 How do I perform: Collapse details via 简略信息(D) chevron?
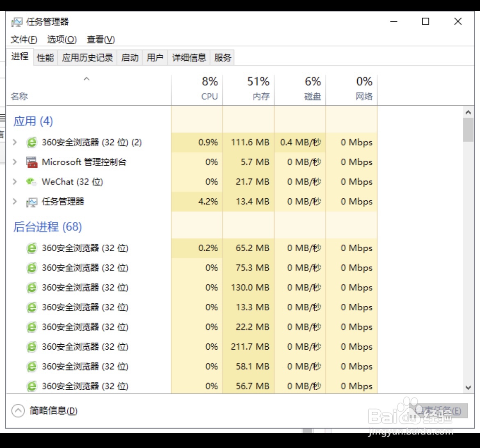(x=17, y=410)
